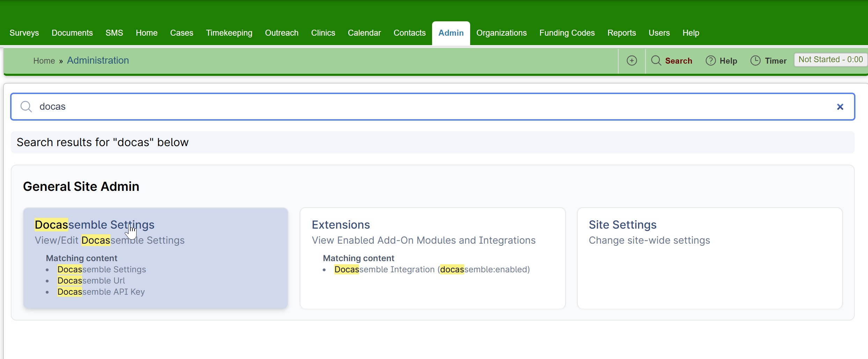Click Docassemble Settings matching content item

(x=102, y=270)
